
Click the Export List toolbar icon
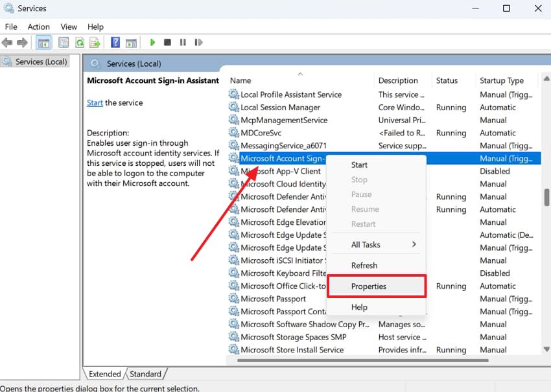[x=95, y=42]
